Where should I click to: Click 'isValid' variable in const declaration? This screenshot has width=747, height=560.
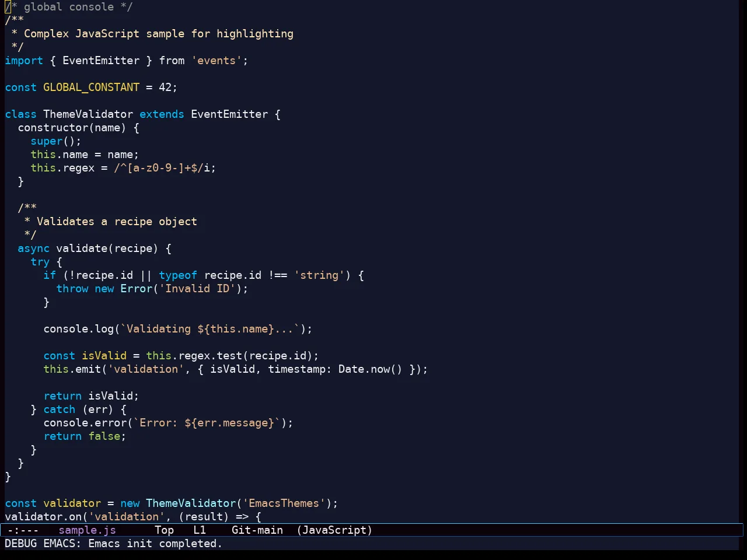point(104,356)
